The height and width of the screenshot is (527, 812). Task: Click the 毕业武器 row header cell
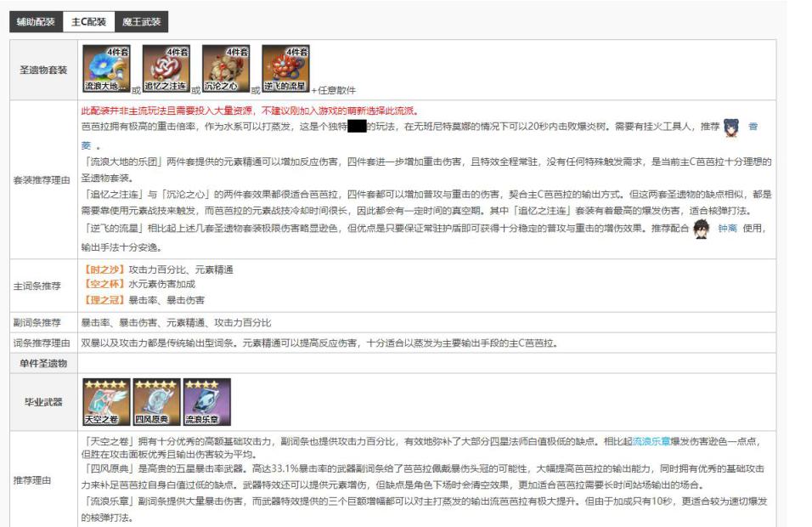pyautogui.click(x=43, y=401)
